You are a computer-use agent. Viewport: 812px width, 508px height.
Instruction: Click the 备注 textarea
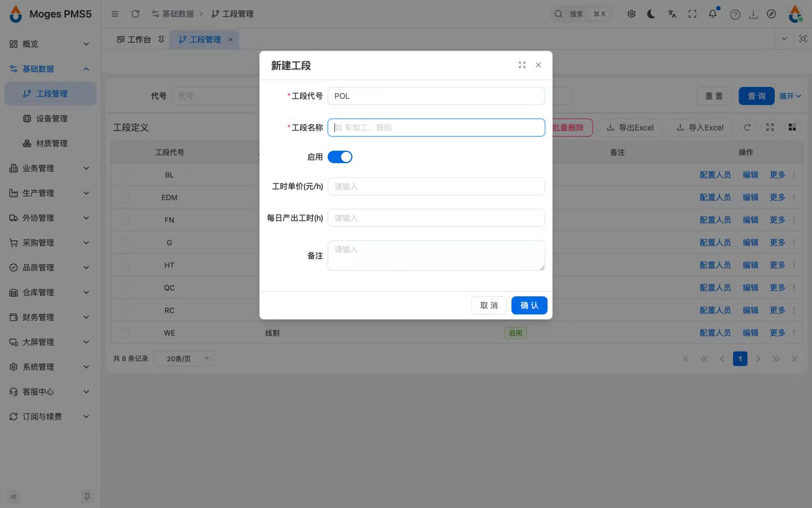point(436,256)
